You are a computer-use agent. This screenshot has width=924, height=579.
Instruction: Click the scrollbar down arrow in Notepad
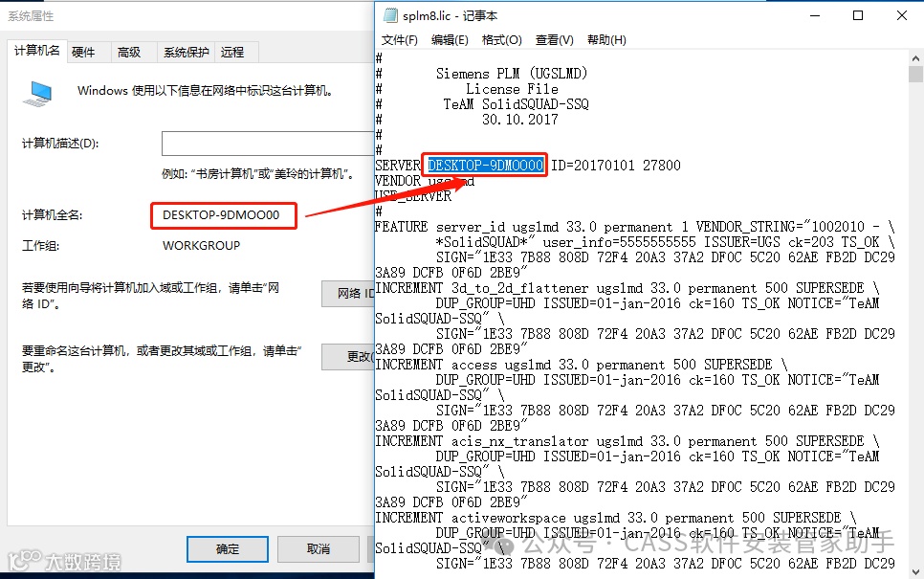pos(915,571)
